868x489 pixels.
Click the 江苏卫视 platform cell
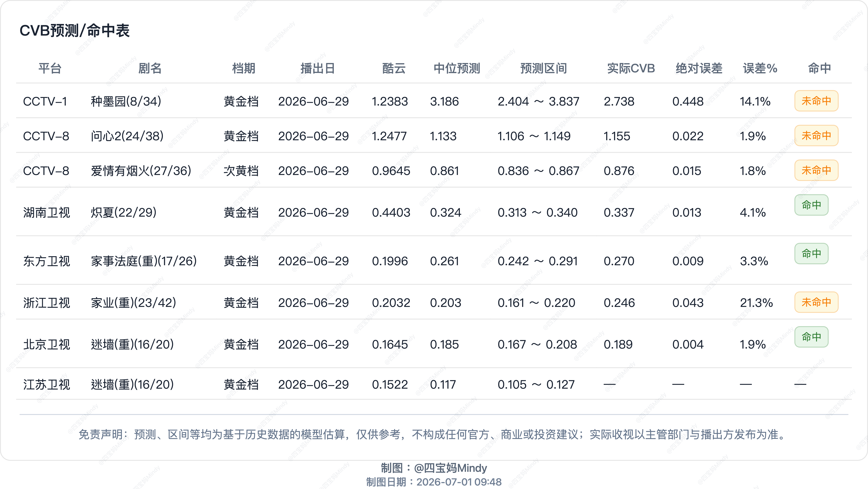tap(47, 384)
